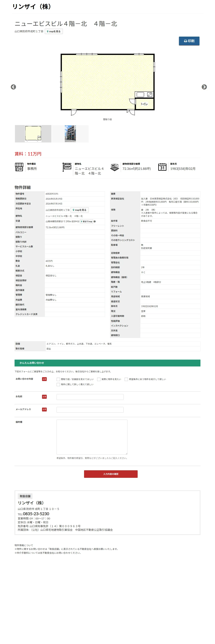Check 実際に物件を見たい option
This screenshot has height=644, width=215.
point(99,379)
